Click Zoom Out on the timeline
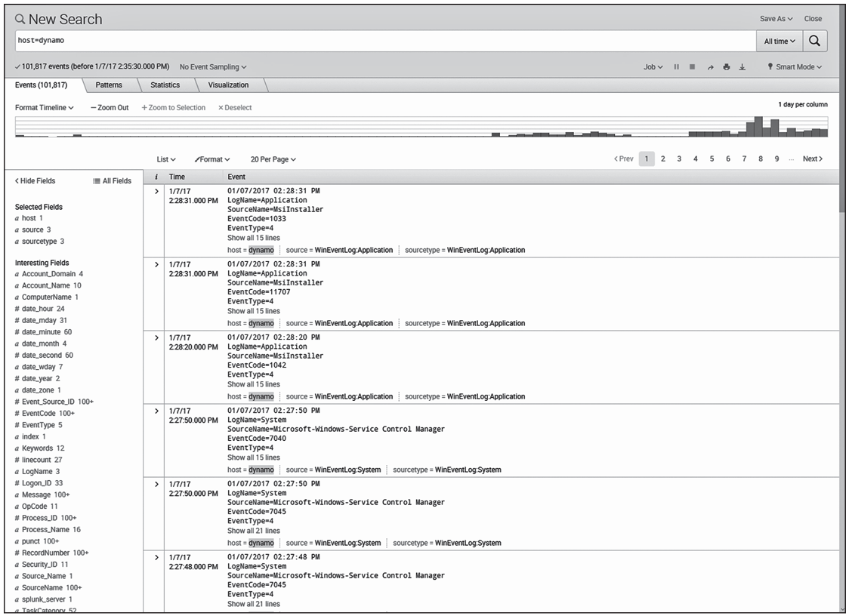 click(110, 108)
